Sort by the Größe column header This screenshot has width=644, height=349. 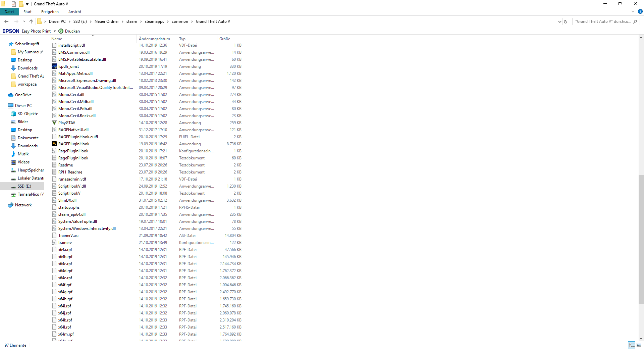(230, 39)
